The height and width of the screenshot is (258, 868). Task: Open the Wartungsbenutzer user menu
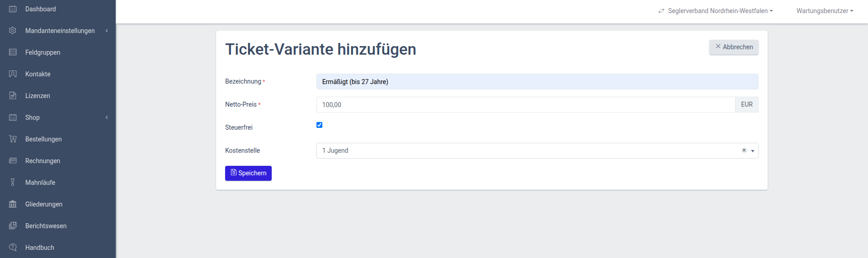(825, 11)
